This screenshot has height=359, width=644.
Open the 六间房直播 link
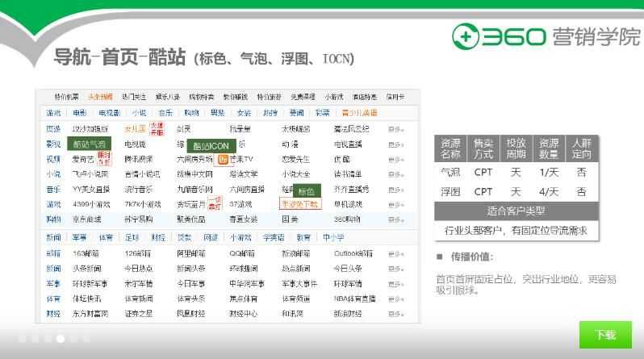[246, 190]
